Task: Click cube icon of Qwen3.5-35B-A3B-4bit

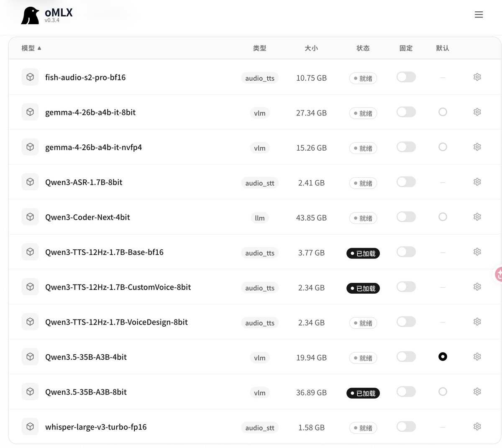Action: tap(30, 357)
